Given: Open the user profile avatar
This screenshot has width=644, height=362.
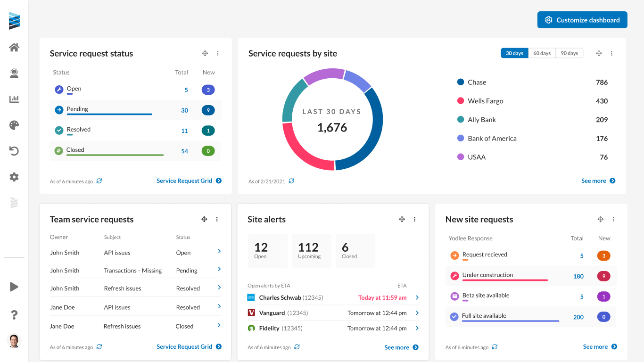Looking at the screenshot, I should click(14, 341).
